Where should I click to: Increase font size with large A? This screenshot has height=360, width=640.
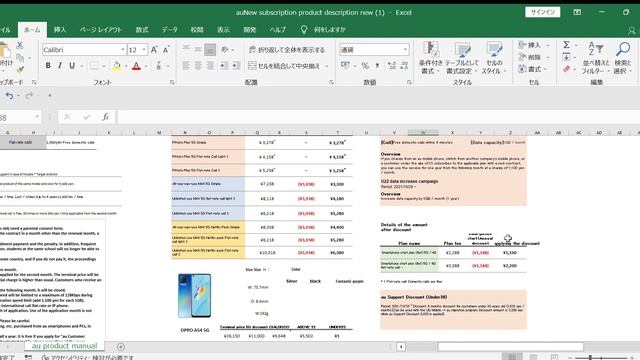[154, 50]
